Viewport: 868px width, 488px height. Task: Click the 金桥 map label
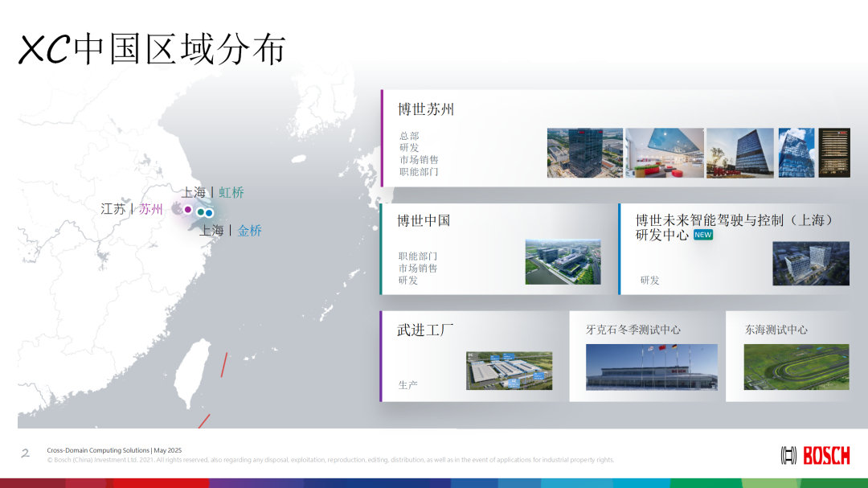[249, 231]
